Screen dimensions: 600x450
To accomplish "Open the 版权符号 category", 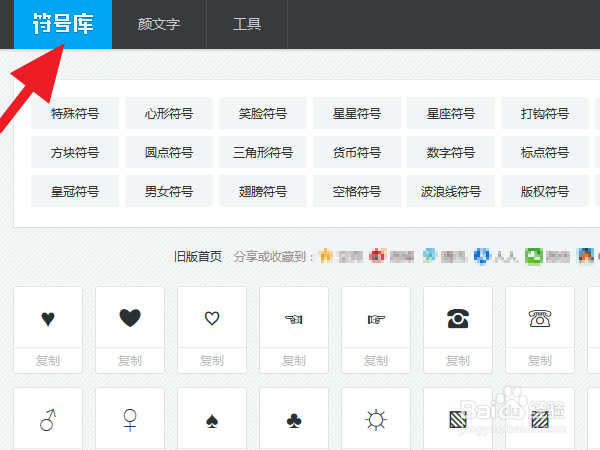I will tap(545, 191).
